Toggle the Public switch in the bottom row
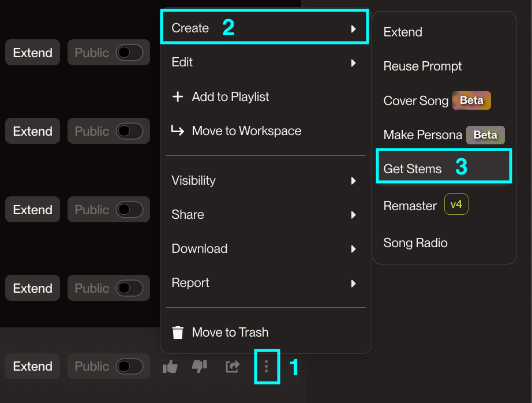The height and width of the screenshot is (403, 532). [129, 367]
